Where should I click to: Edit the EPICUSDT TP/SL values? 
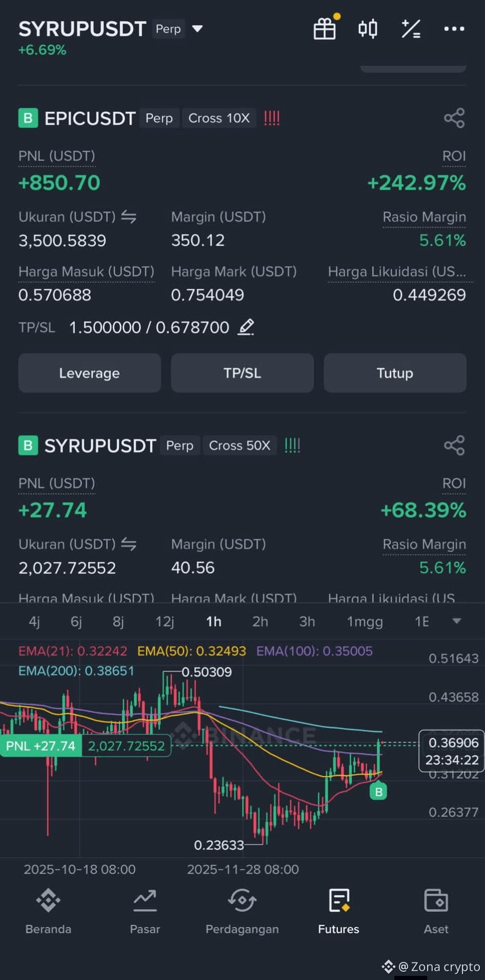pos(246,327)
